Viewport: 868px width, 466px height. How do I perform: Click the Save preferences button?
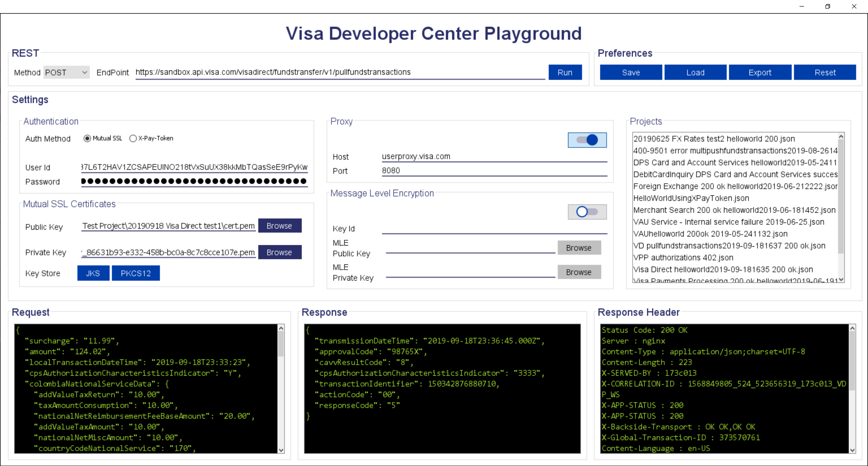[x=630, y=72]
